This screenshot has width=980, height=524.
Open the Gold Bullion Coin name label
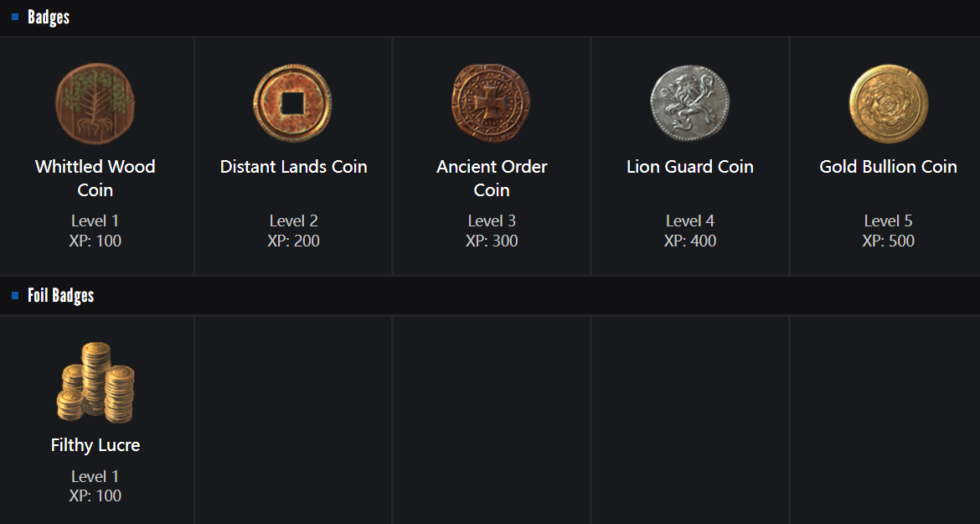coord(888,167)
